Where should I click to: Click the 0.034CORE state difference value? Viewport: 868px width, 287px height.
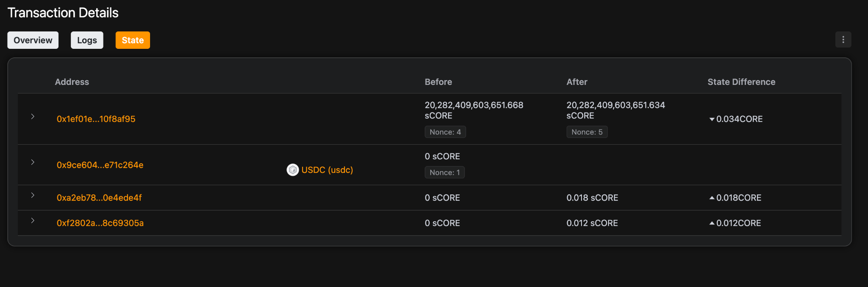(736, 119)
